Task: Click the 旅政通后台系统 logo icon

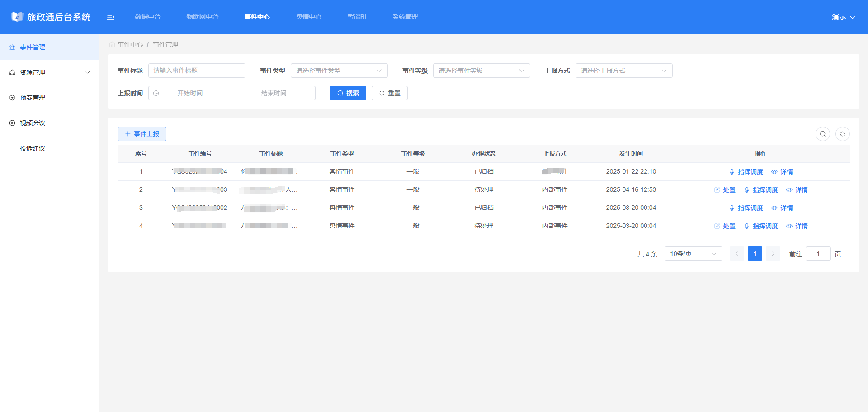Action: tap(17, 17)
